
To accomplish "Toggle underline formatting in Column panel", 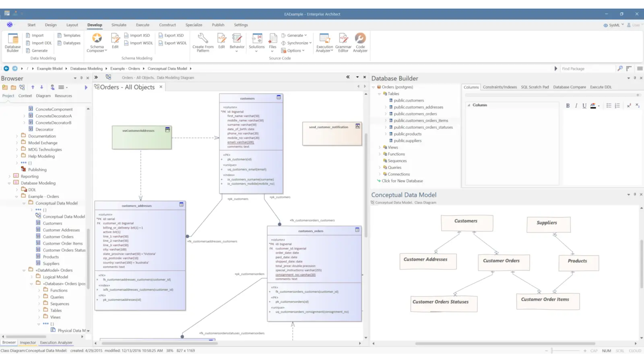I will 584,105.
